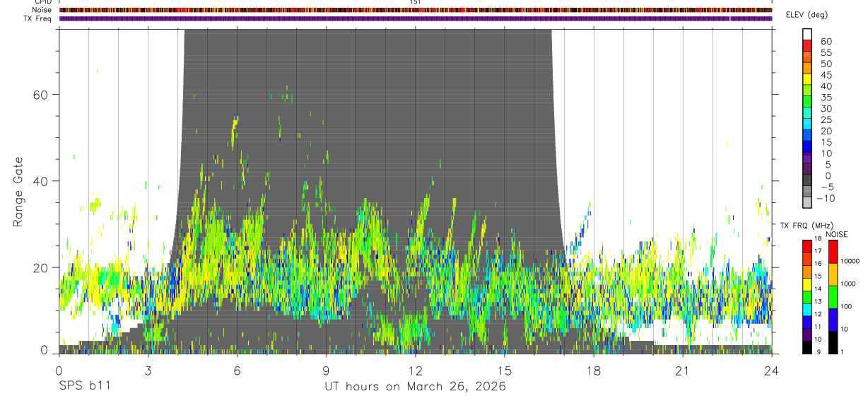This screenshot has height=401, width=868.
Task: Click the green segment of TX FRQ colorbar
Action: (x=807, y=296)
